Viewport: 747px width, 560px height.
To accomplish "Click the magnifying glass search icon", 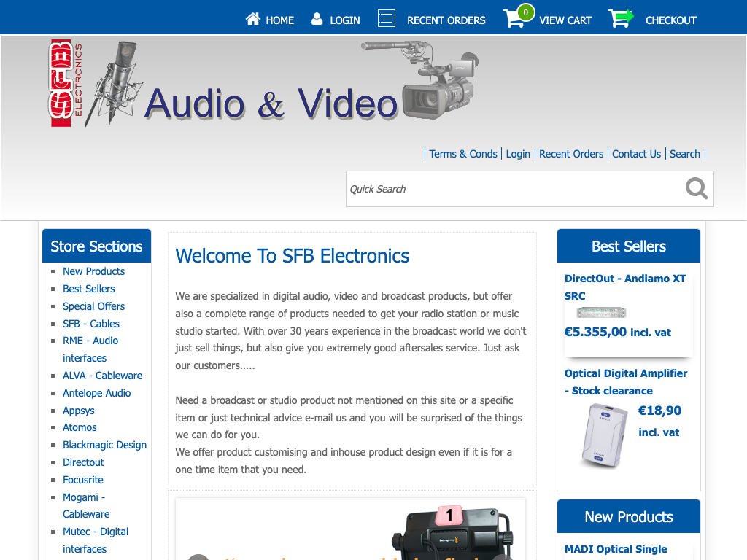I will point(696,189).
